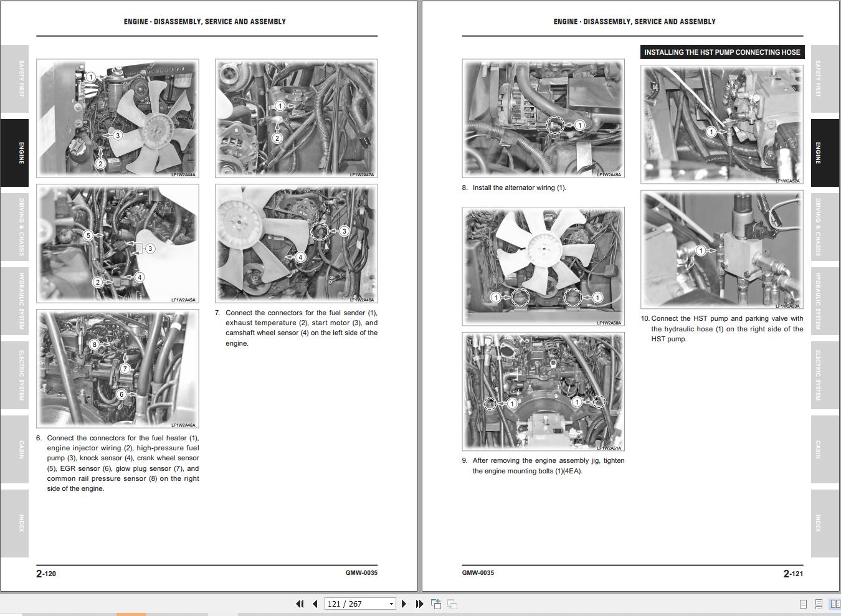
Task: Switch to single page view
Action: pyautogui.click(x=803, y=604)
